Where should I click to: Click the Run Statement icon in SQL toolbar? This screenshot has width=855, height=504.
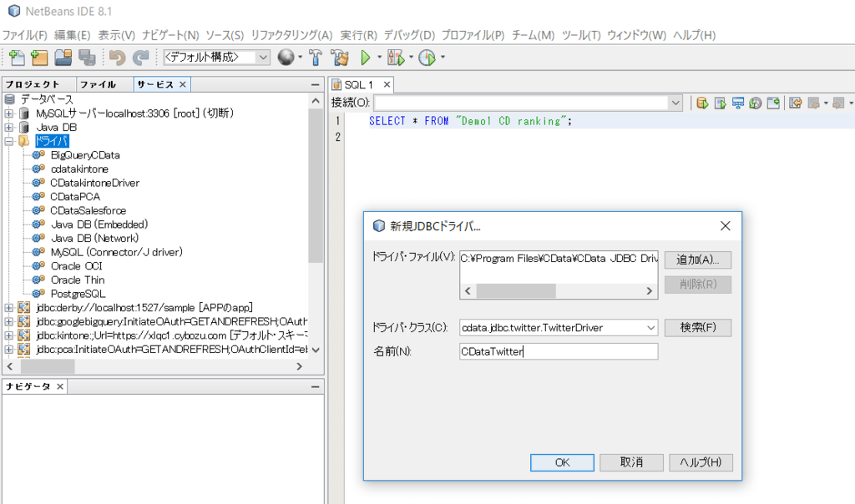pos(720,103)
